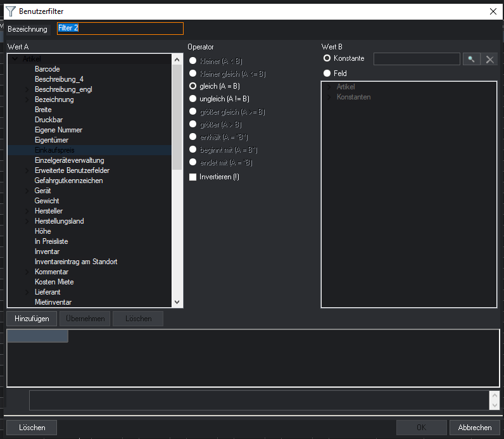Select Kosten Miete in the tree
This screenshot has height=439, width=504.
54,282
